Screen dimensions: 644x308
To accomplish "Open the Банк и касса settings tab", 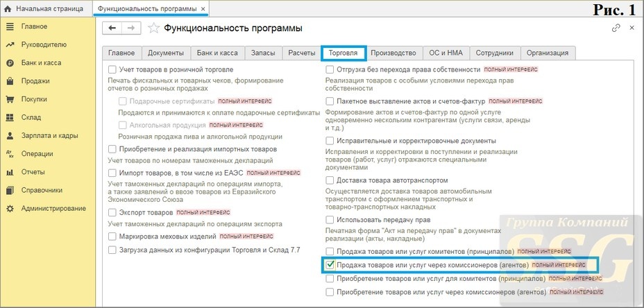I will [x=217, y=53].
